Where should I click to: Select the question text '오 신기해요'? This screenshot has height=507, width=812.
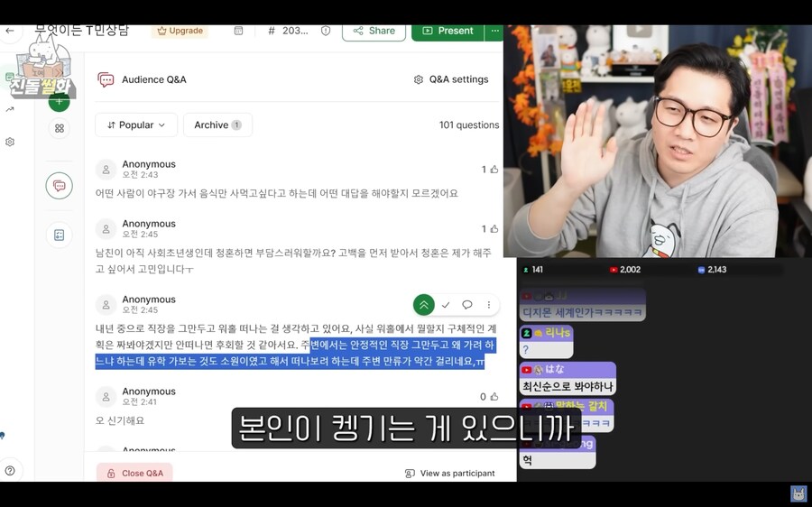click(x=120, y=420)
